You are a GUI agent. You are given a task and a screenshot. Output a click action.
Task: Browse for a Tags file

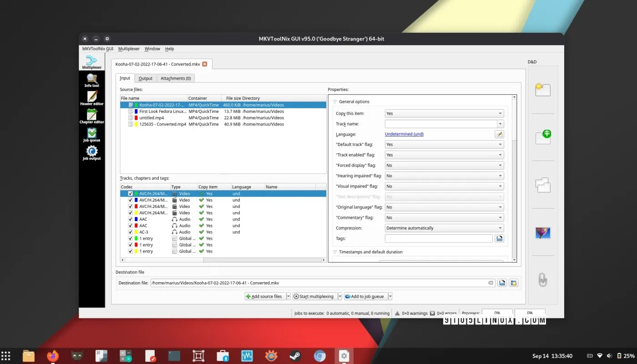pyautogui.click(x=499, y=238)
